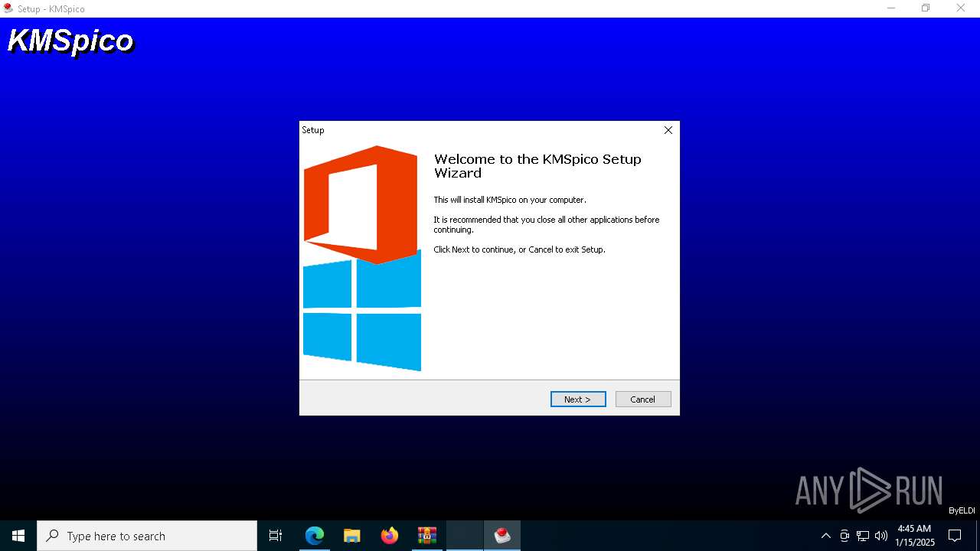Cancel the KMSpico setup wizard
The image size is (980, 551).
click(643, 399)
